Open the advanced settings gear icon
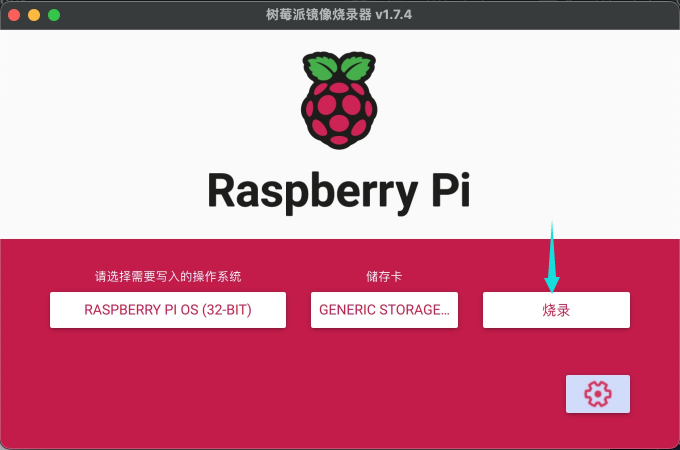Image resolution: width=680 pixels, height=450 pixels. click(x=597, y=394)
